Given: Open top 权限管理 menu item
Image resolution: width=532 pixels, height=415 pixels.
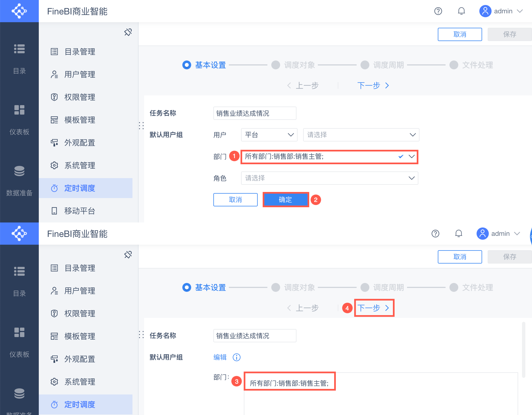Looking at the screenshot, I should [80, 97].
